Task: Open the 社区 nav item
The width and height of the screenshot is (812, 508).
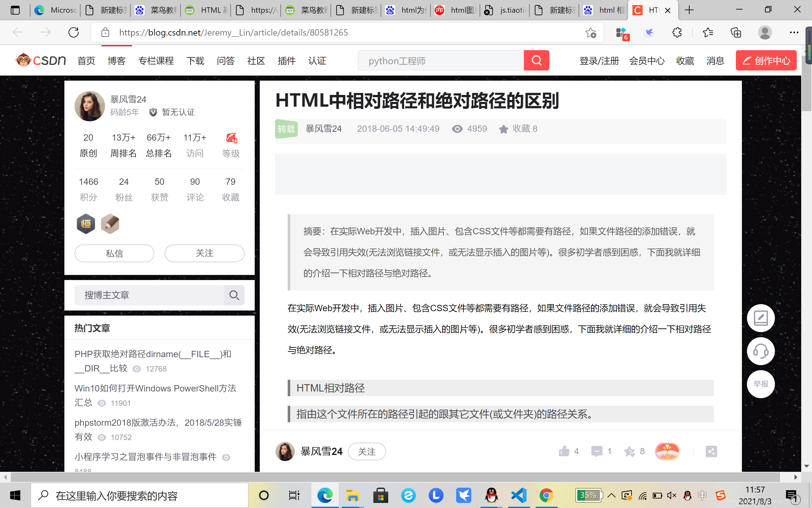Action: tap(256, 61)
